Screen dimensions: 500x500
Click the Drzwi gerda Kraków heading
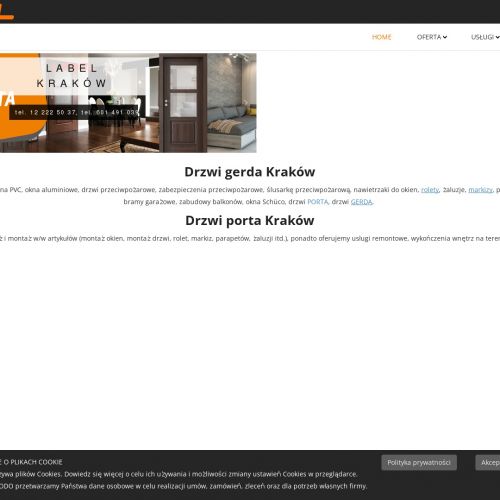(250, 172)
